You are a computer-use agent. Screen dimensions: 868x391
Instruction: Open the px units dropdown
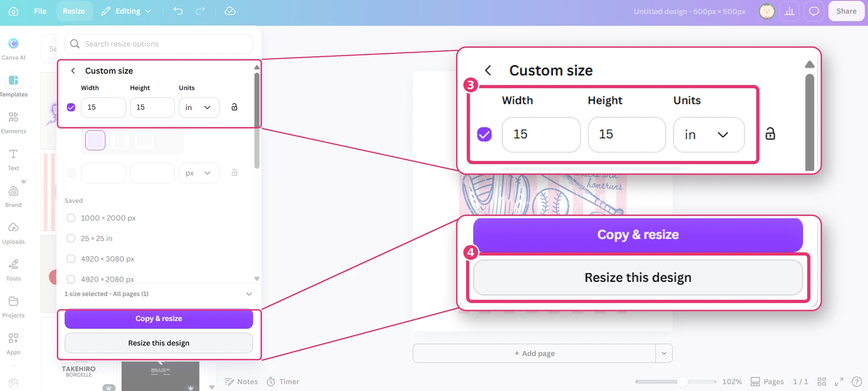click(x=199, y=173)
